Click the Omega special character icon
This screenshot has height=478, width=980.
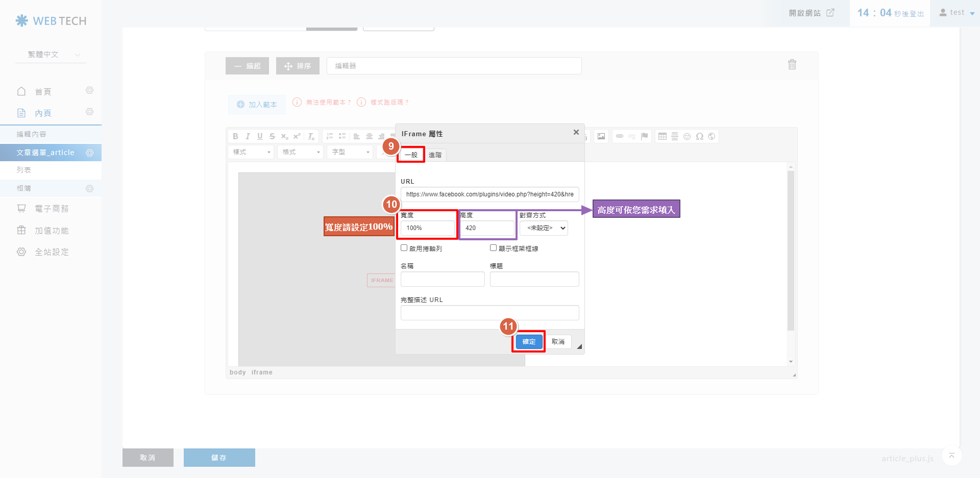pyautogui.click(x=699, y=136)
